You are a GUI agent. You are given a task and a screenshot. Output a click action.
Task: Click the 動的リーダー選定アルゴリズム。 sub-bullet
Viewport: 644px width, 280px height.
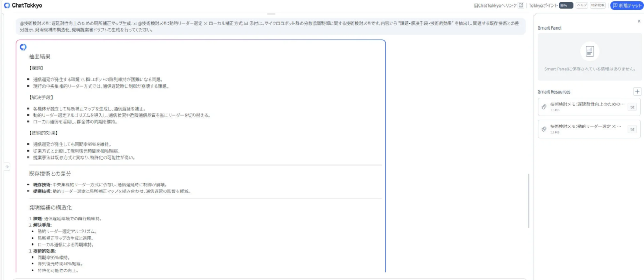pos(67,232)
